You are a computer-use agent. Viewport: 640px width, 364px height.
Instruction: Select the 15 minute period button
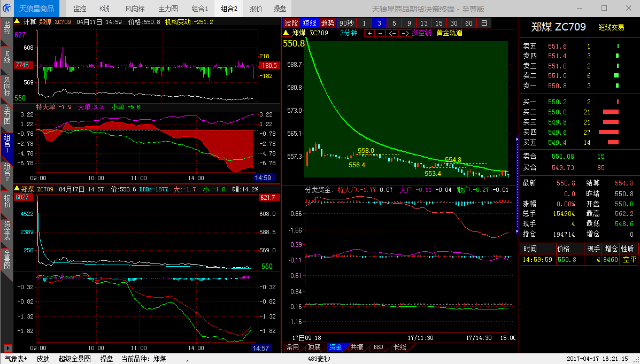click(x=439, y=24)
